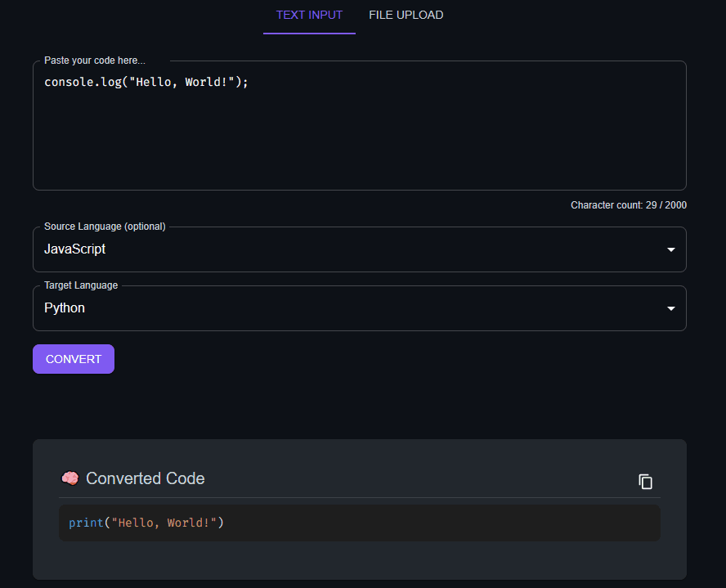The height and width of the screenshot is (588, 726).
Task: Click the Paste your code here label
Action: coord(93,60)
